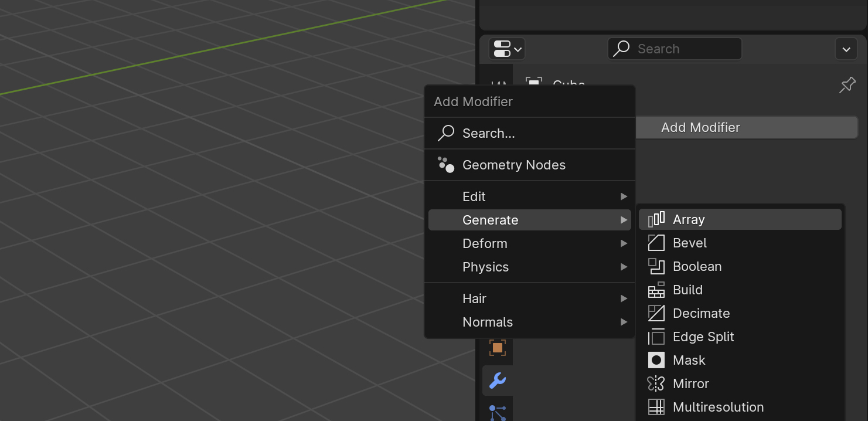Select the Array modifier
The height and width of the screenshot is (421, 868).
point(740,219)
